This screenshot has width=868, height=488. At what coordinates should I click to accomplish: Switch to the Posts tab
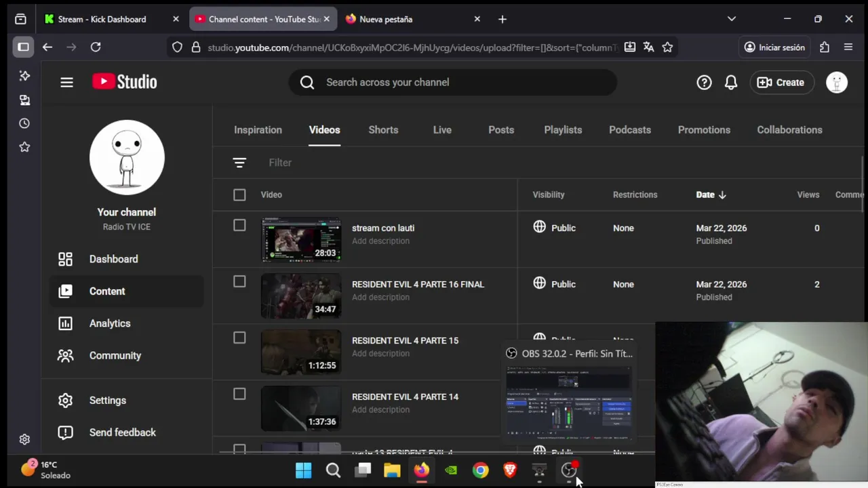(x=501, y=130)
